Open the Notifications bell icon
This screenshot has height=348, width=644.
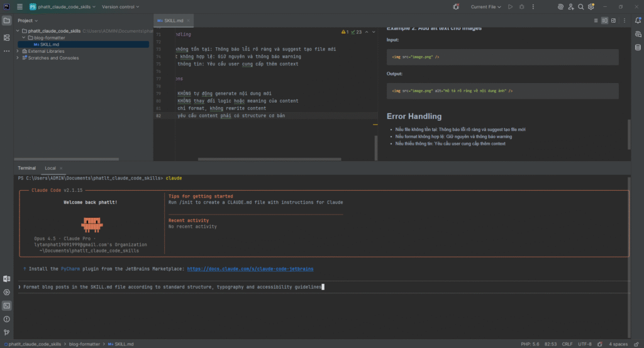click(x=638, y=21)
